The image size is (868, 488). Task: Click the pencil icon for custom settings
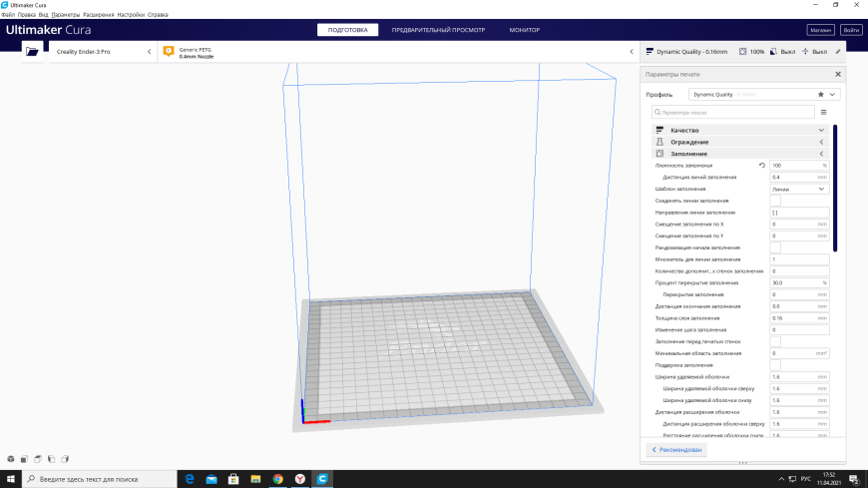838,52
